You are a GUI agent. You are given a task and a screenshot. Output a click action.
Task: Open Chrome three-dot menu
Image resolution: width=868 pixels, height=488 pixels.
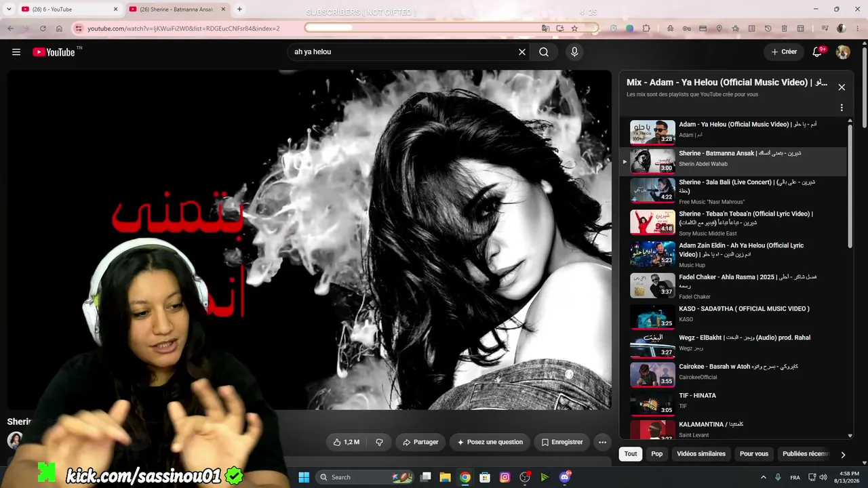857,28
